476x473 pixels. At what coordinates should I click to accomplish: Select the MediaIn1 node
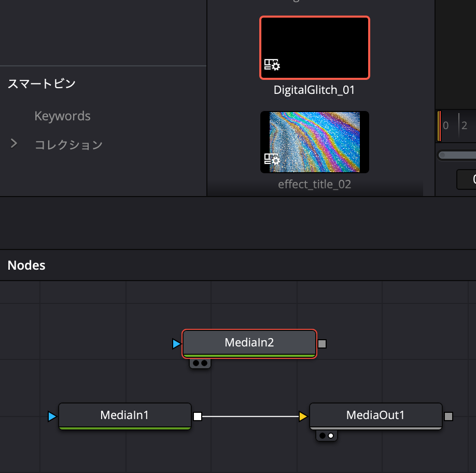[x=124, y=415]
